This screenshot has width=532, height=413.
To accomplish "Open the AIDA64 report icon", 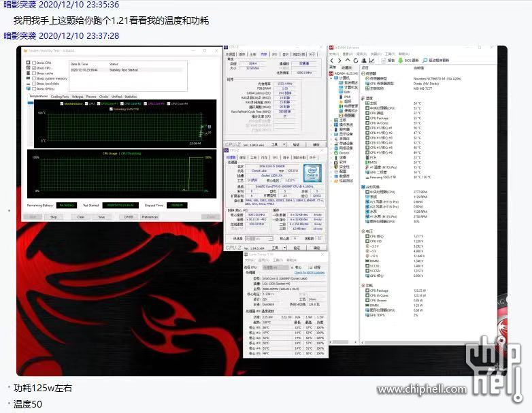I will coord(384,61).
